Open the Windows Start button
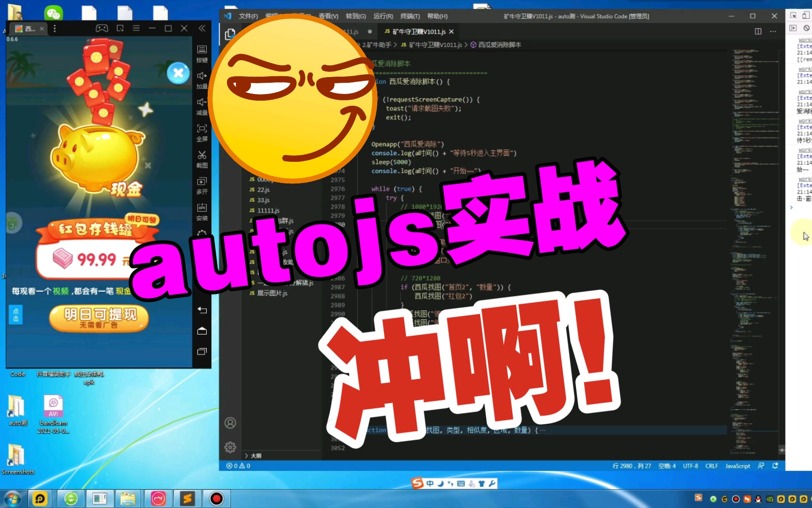812x508 pixels. [x=12, y=499]
